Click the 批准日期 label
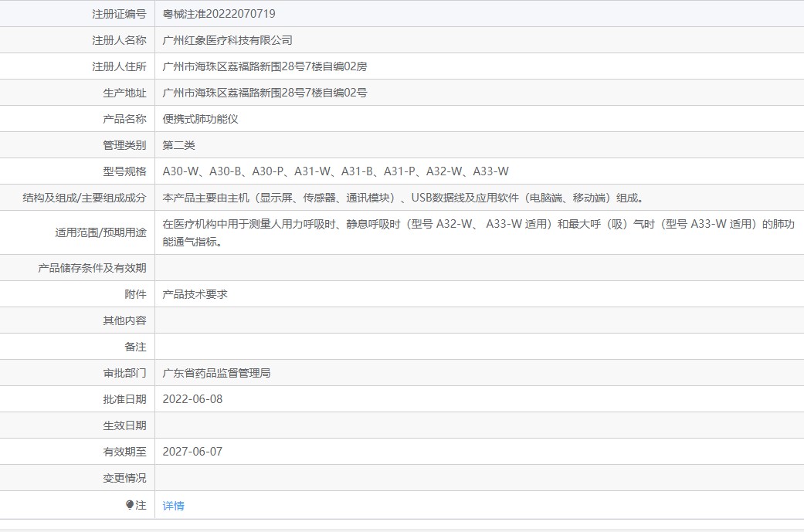Viewport: 804px width, 532px height. pos(124,399)
